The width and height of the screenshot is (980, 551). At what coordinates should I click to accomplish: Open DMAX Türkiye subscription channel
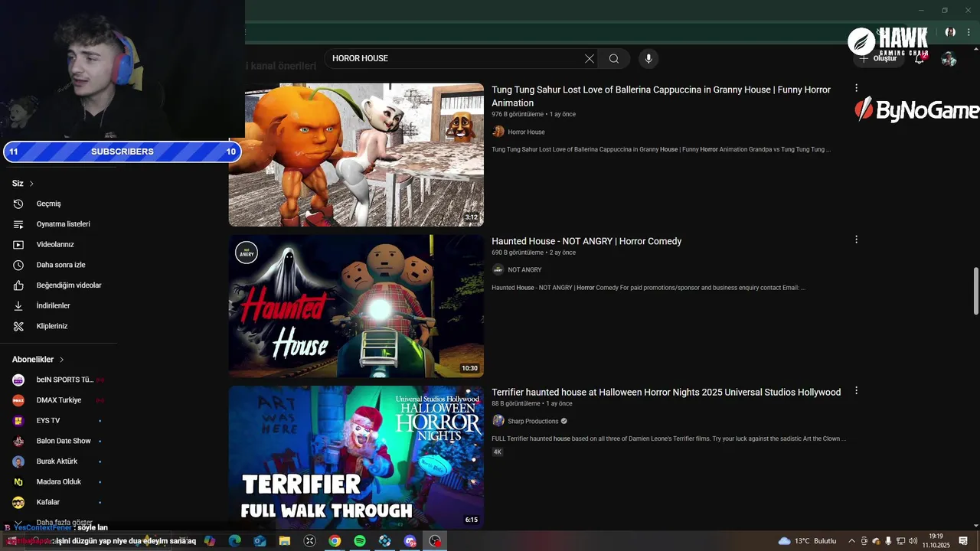coord(59,400)
